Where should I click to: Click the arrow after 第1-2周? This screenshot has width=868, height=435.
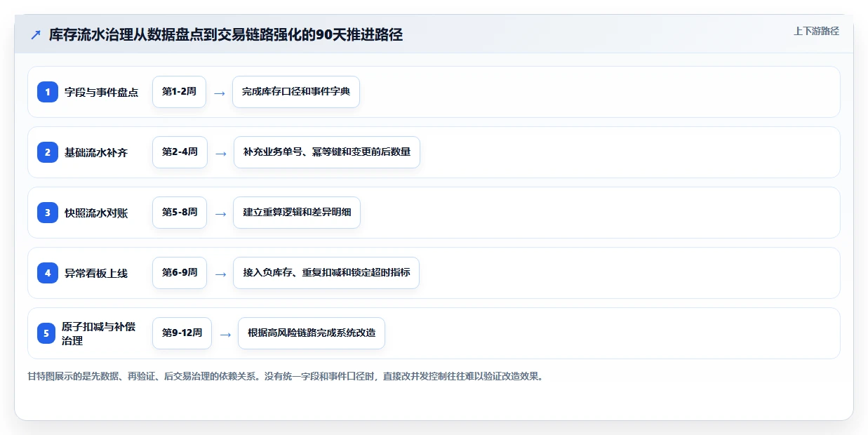click(219, 93)
